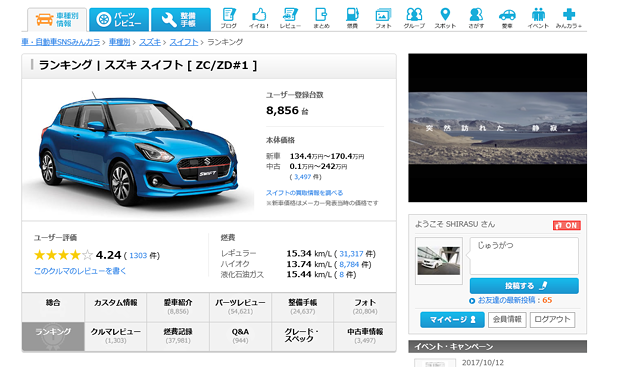
Task: Click the マイページ button
Action: (452, 320)
